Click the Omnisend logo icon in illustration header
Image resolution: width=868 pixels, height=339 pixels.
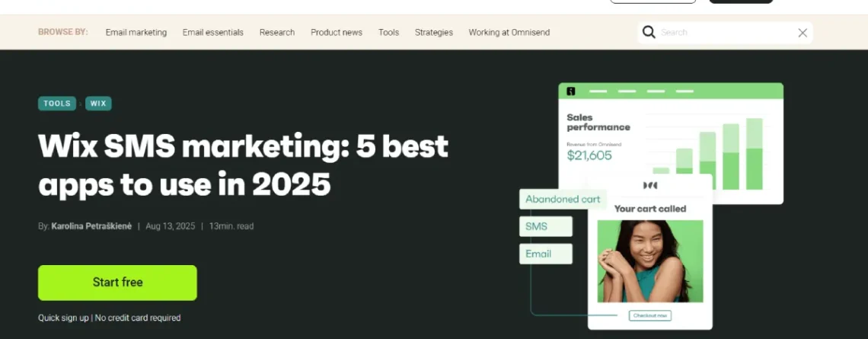pos(571,91)
